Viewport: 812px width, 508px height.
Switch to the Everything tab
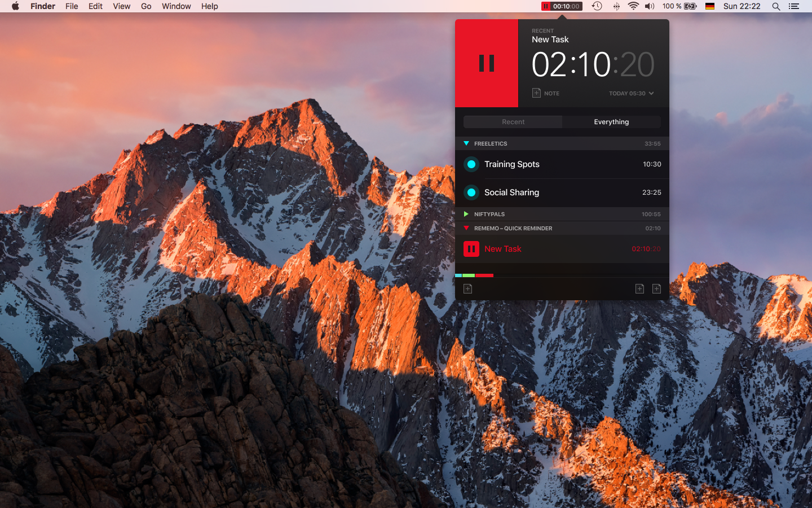pyautogui.click(x=611, y=122)
